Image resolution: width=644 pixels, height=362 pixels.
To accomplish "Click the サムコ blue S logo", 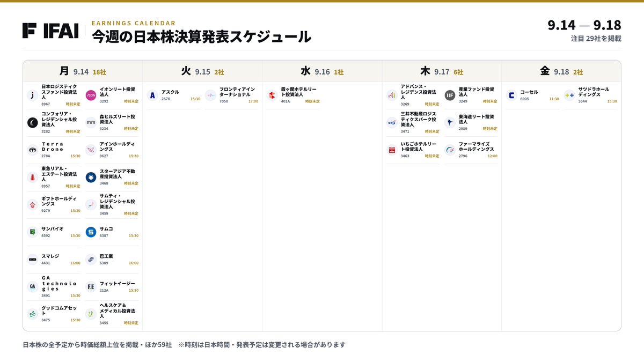I will coord(91,232).
